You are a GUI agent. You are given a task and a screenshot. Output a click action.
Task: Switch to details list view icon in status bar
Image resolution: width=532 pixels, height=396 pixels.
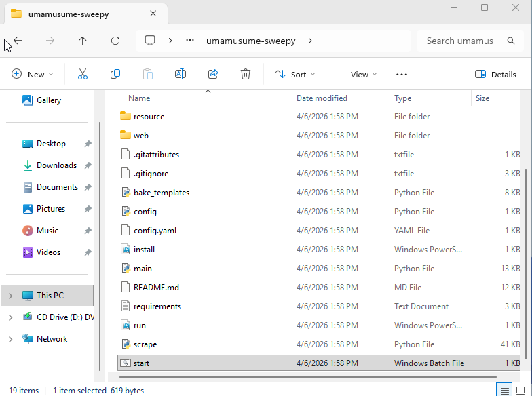point(504,391)
